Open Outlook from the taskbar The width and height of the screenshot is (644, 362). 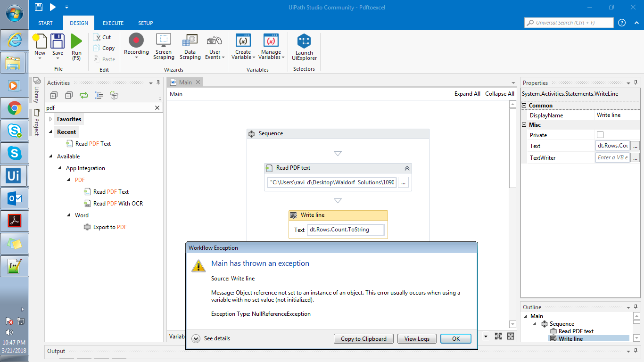pos(14,198)
